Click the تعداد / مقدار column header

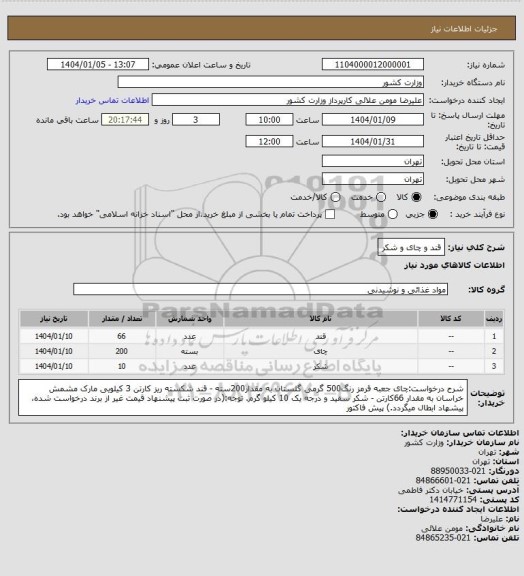(x=122, y=318)
